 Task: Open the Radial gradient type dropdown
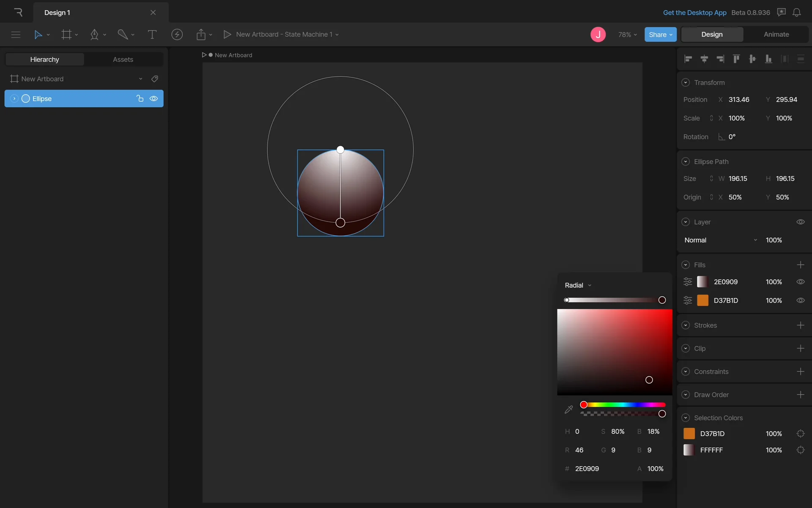coord(578,285)
